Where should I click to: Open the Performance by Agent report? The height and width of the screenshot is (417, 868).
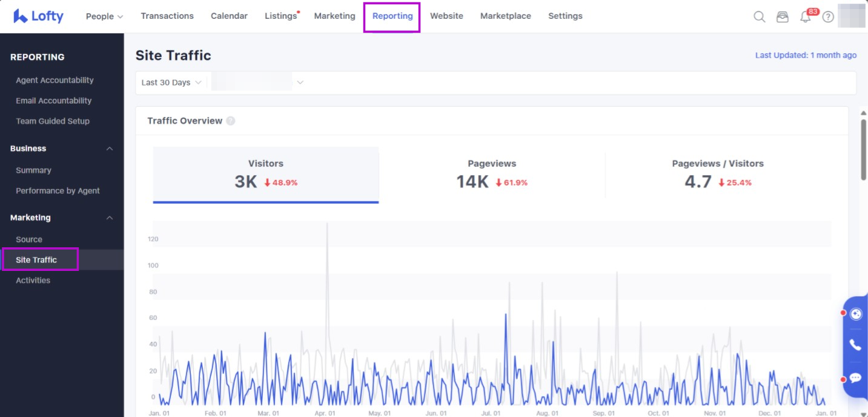[x=58, y=191]
